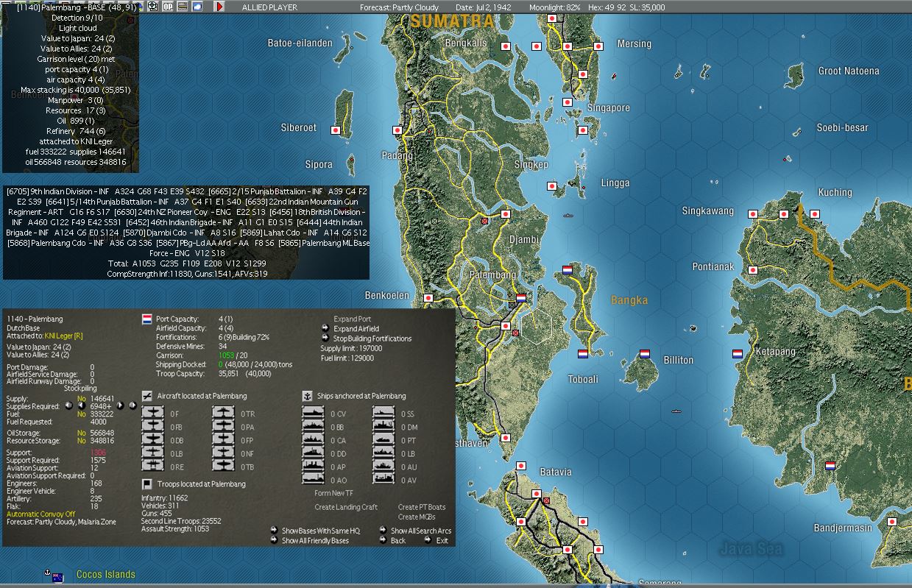This screenshot has width=912, height=588.
Task: Increase Supplies Required by small step arrow
Action: (x=120, y=405)
